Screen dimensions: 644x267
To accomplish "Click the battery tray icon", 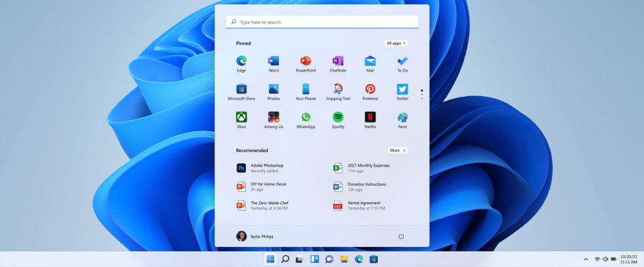I will pos(614,259).
